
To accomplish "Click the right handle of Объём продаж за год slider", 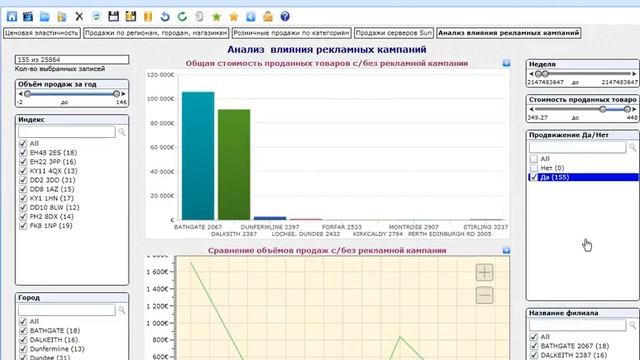I will pos(116,94).
